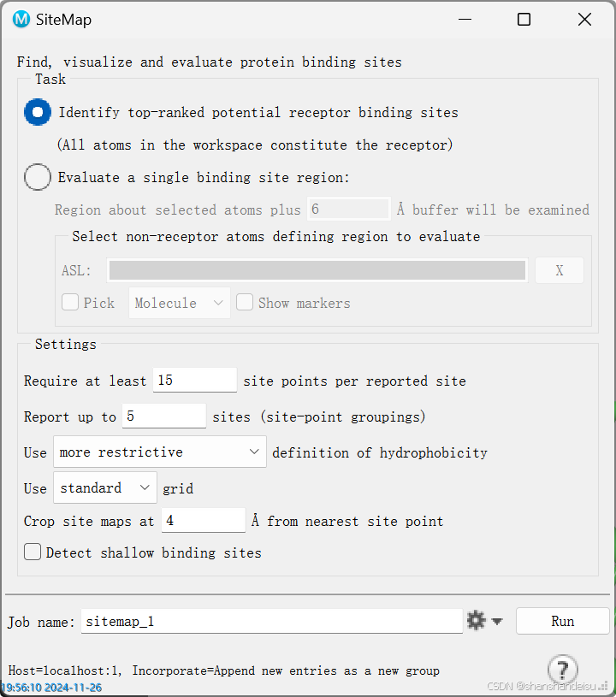Clear ASL field with X button
The image size is (616, 697).
pyautogui.click(x=559, y=270)
